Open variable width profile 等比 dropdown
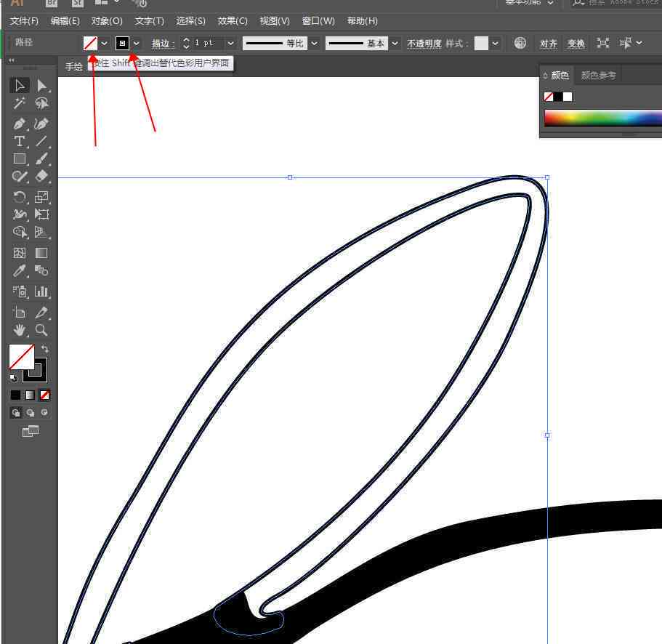This screenshot has width=662, height=644. tap(315, 43)
